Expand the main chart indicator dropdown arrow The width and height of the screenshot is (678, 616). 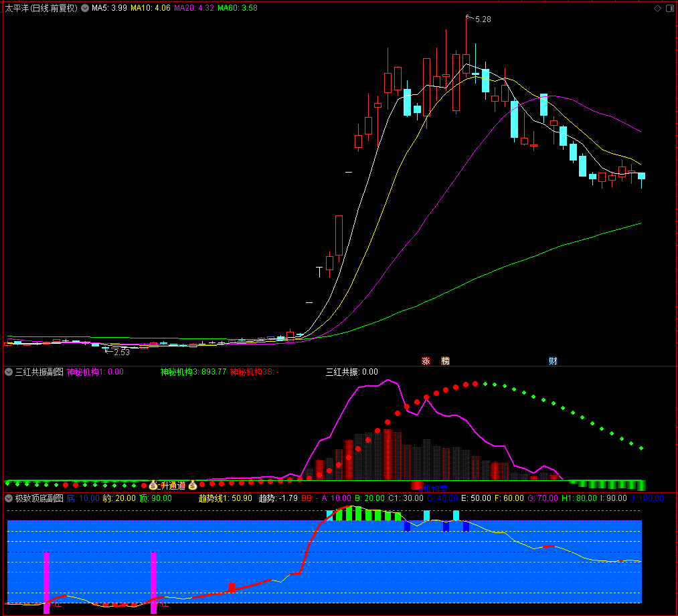pyautogui.click(x=85, y=8)
